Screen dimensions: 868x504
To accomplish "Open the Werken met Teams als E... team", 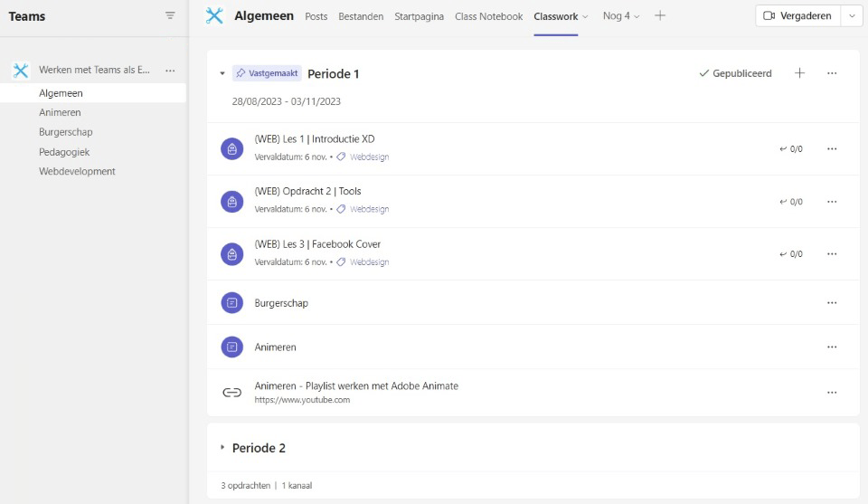I will [x=94, y=70].
